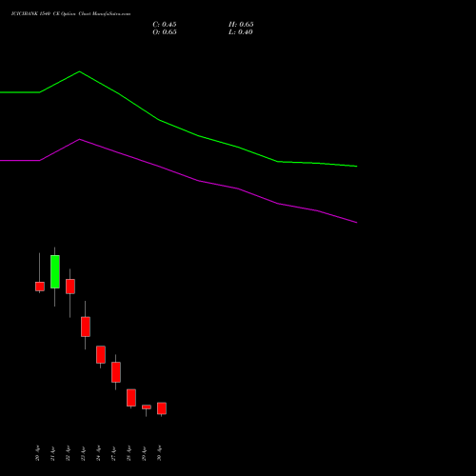
Task: Select the small red 29 Apr candlestick
Action: (147, 407)
